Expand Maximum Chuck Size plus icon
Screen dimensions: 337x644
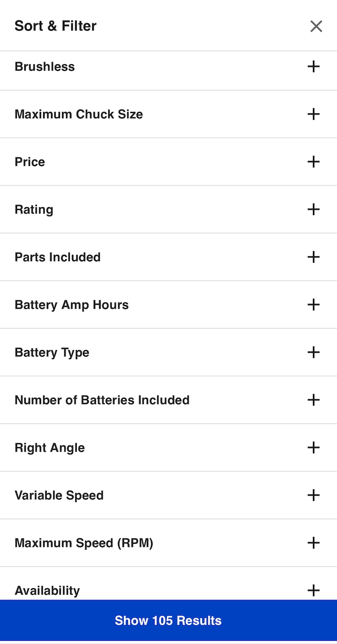click(313, 114)
